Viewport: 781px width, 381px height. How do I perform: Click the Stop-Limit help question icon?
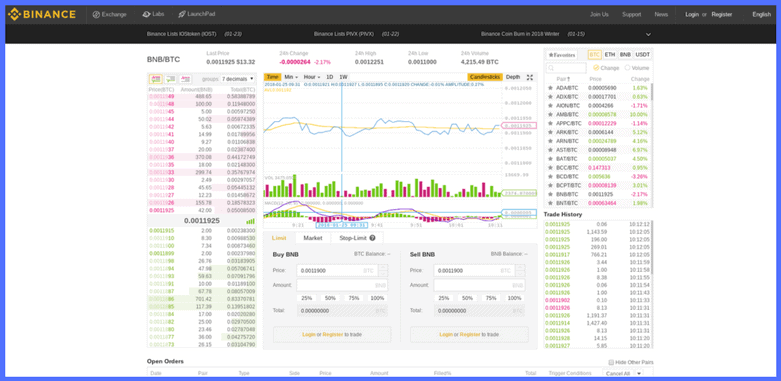click(x=373, y=238)
